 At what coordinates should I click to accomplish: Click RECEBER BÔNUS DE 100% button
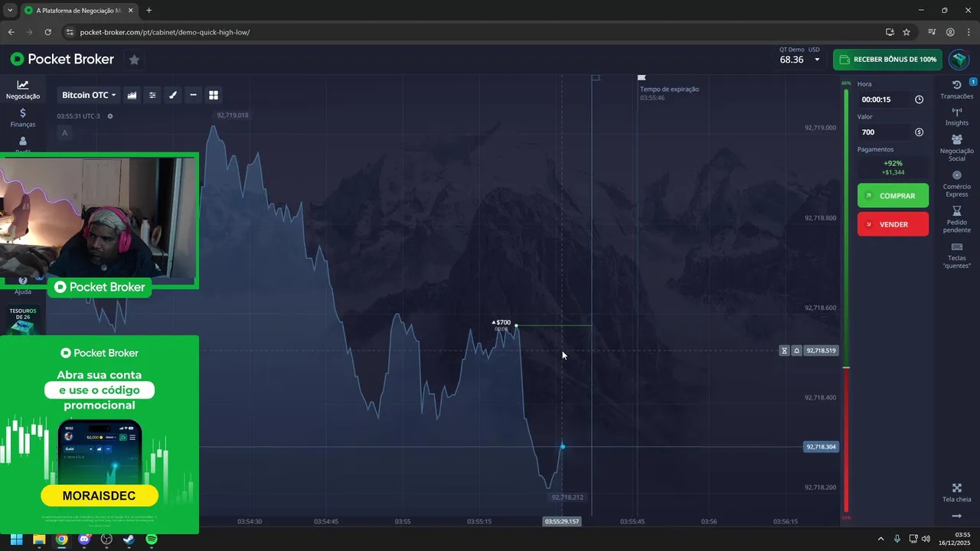(x=887, y=60)
